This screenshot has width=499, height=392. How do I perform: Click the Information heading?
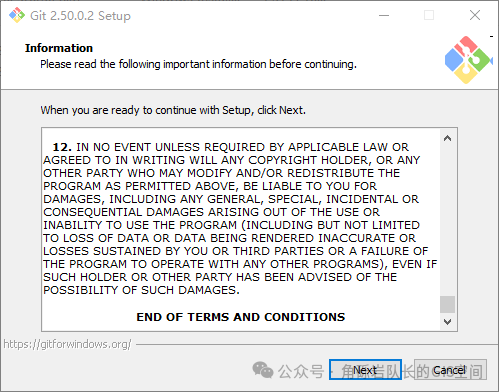(x=59, y=48)
